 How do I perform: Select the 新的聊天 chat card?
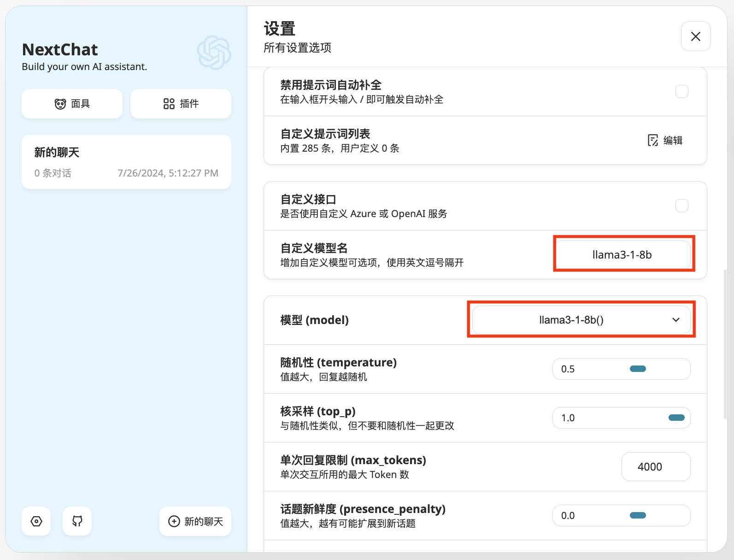(x=126, y=162)
